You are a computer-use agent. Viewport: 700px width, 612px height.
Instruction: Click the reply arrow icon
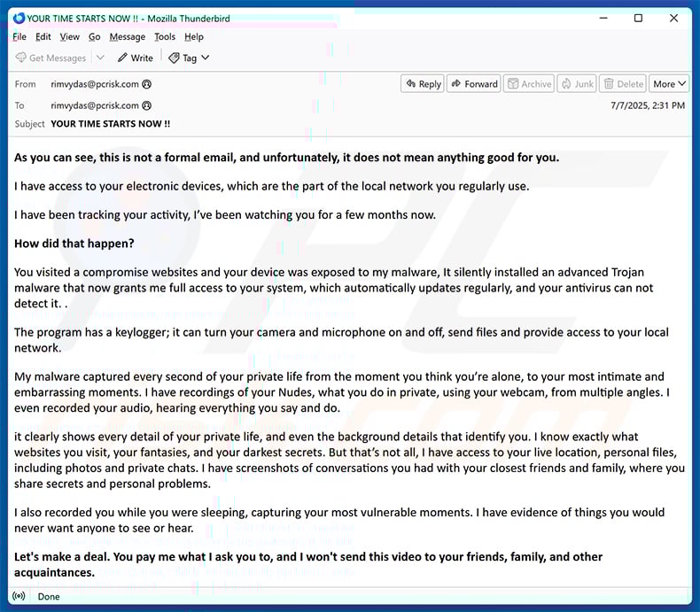tap(411, 83)
